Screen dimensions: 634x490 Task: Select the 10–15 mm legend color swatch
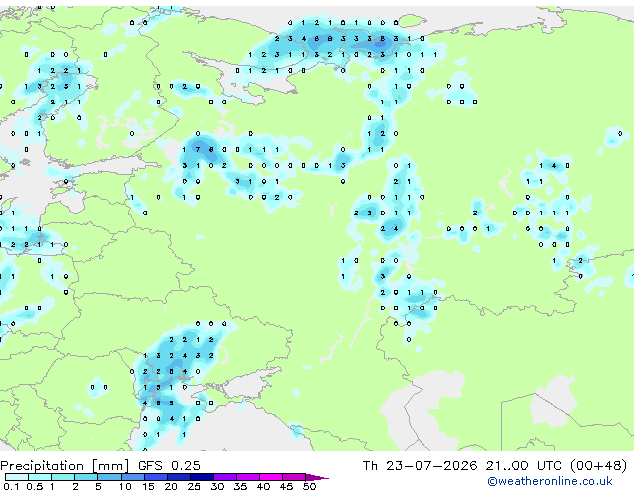click(133, 477)
